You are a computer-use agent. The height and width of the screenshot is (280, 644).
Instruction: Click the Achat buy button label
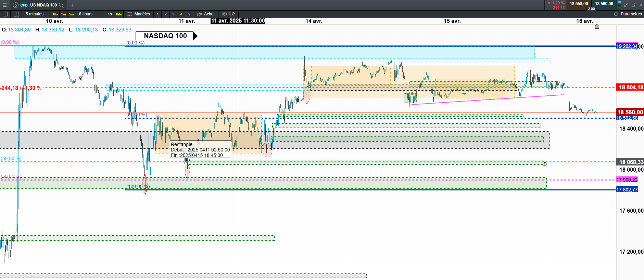pyautogui.click(x=209, y=14)
